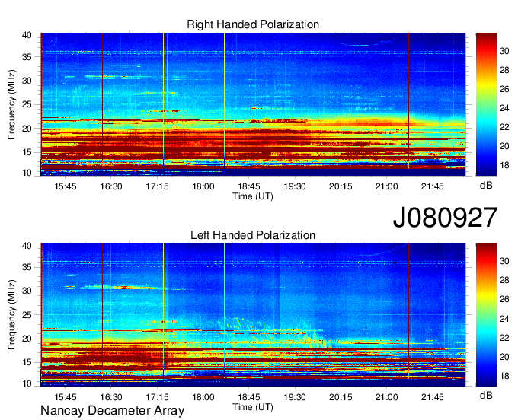Click the top spectrogram's Frequency (MHz) axis label
The height and width of the screenshot is (420, 518).
click(x=11, y=104)
